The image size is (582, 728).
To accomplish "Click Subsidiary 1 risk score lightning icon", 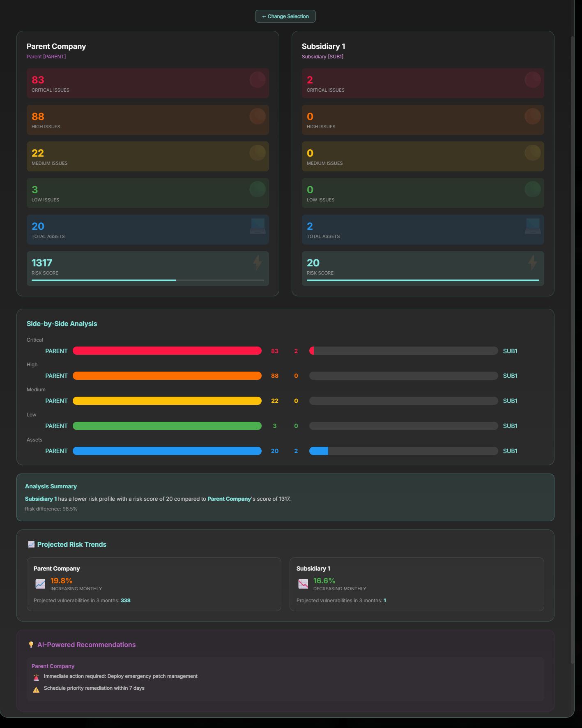I will pyautogui.click(x=533, y=263).
